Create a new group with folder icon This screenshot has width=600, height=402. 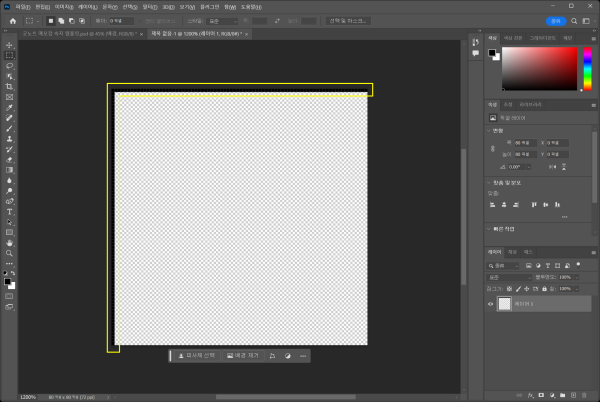562,395
